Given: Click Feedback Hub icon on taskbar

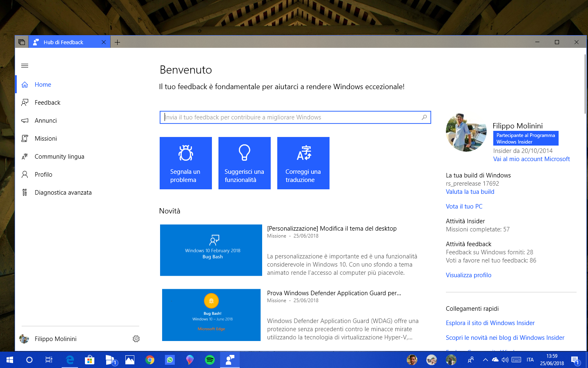Looking at the screenshot, I should [x=230, y=360].
